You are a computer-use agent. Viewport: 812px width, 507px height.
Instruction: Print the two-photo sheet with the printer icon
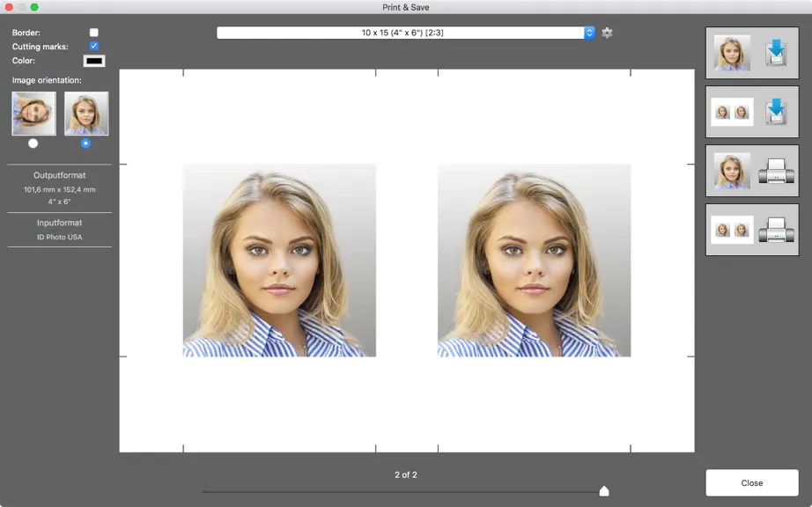(776, 230)
